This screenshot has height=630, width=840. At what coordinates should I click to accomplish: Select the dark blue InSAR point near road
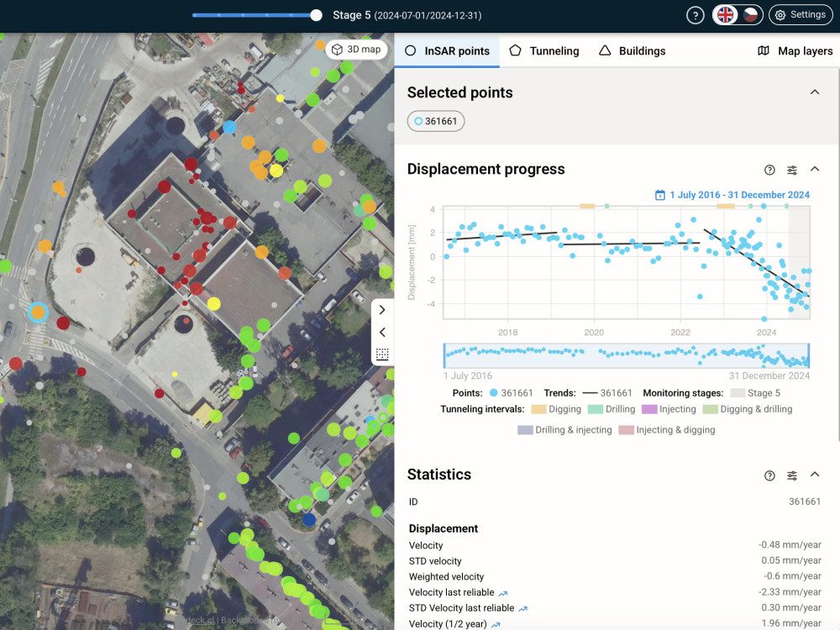(309, 519)
